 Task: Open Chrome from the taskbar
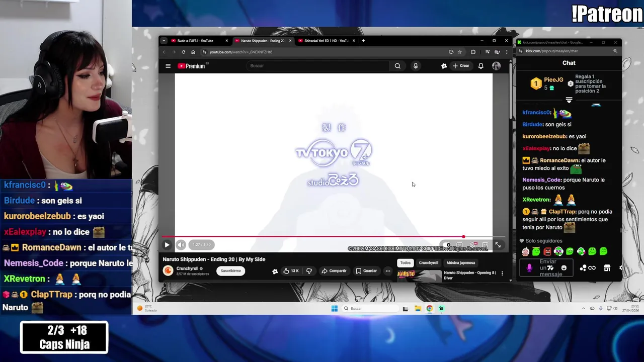(430, 308)
